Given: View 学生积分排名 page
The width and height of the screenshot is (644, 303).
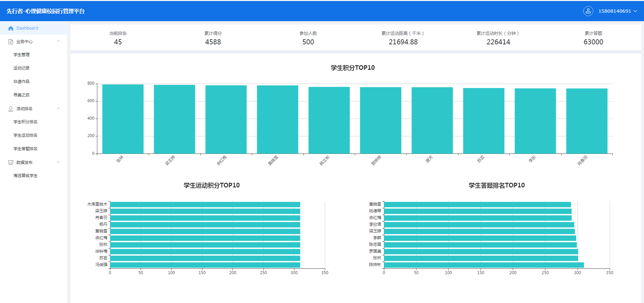Looking at the screenshot, I should (x=26, y=122).
